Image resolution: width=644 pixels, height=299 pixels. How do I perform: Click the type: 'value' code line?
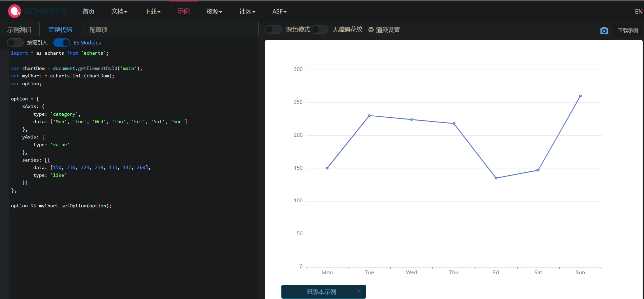52,145
